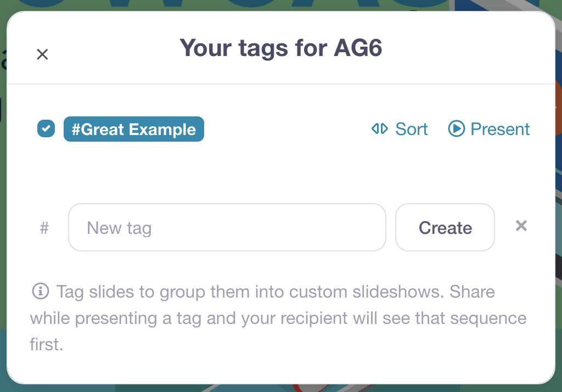Click the Your tags for AG6 heading
This screenshot has width=562, height=392.
(x=280, y=48)
